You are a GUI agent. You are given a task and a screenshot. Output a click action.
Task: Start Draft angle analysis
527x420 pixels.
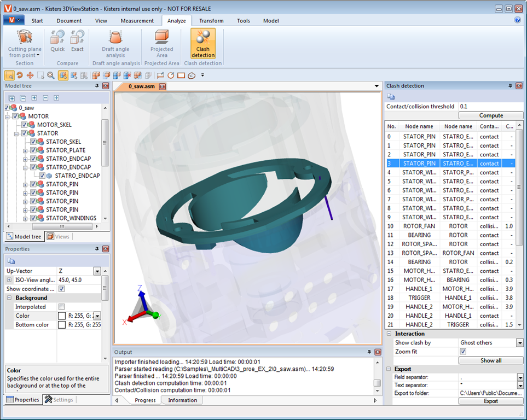point(115,43)
